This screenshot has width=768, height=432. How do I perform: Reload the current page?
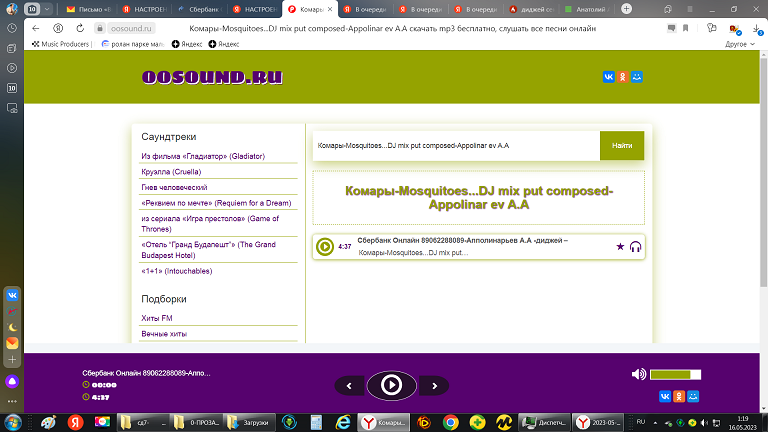tap(80, 28)
